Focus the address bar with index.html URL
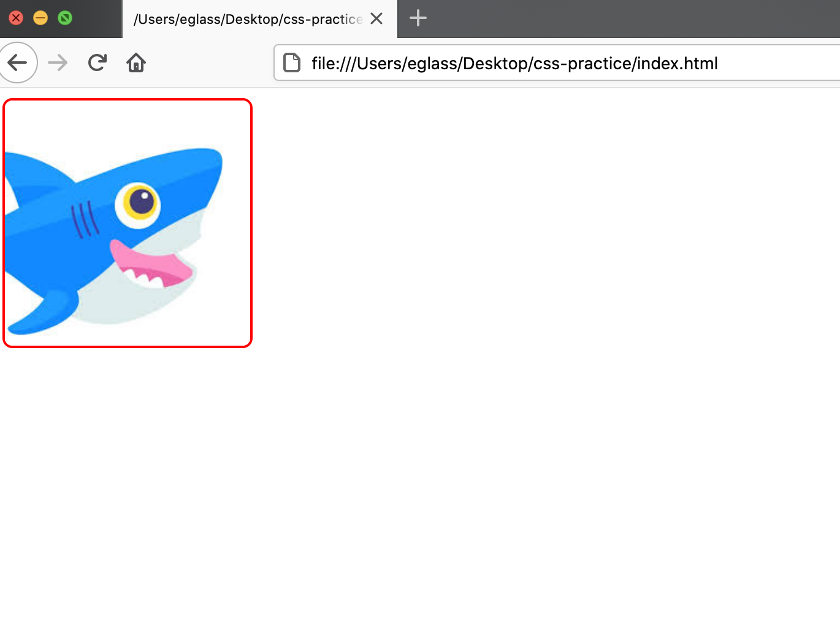Screen dimensions: 840x619 pyautogui.click(x=557, y=63)
